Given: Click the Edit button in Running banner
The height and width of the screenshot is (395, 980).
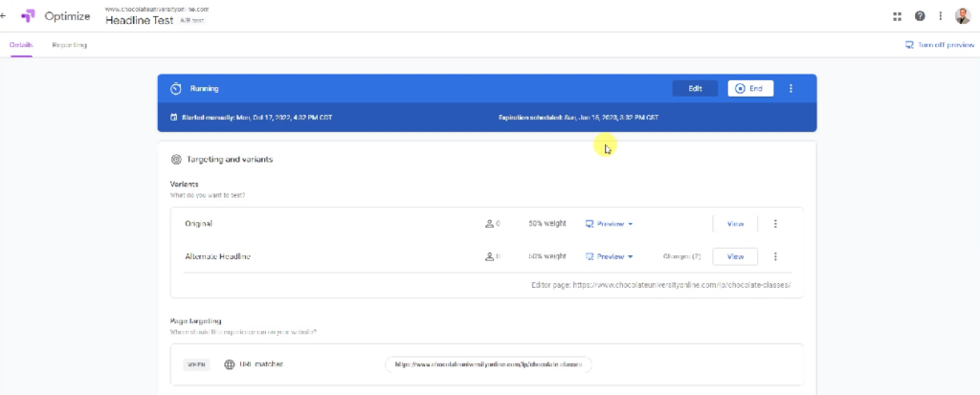Looking at the screenshot, I should point(695,89).
